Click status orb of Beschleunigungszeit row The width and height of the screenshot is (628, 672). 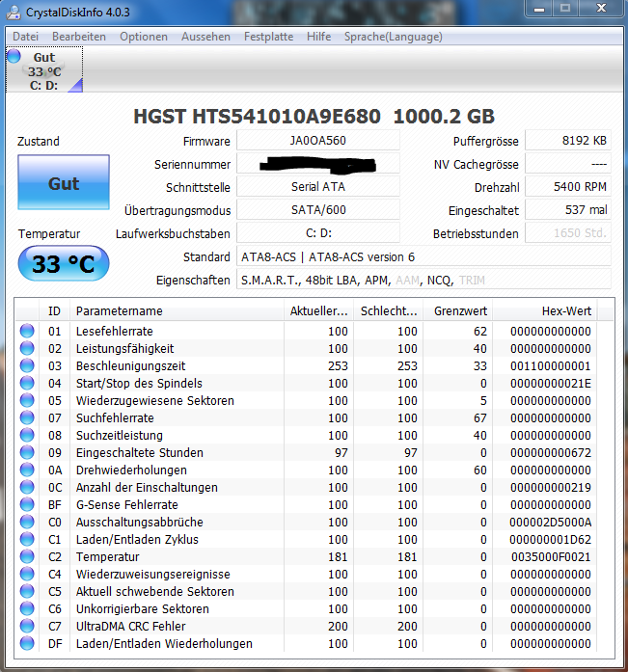[x=27, y=365]
